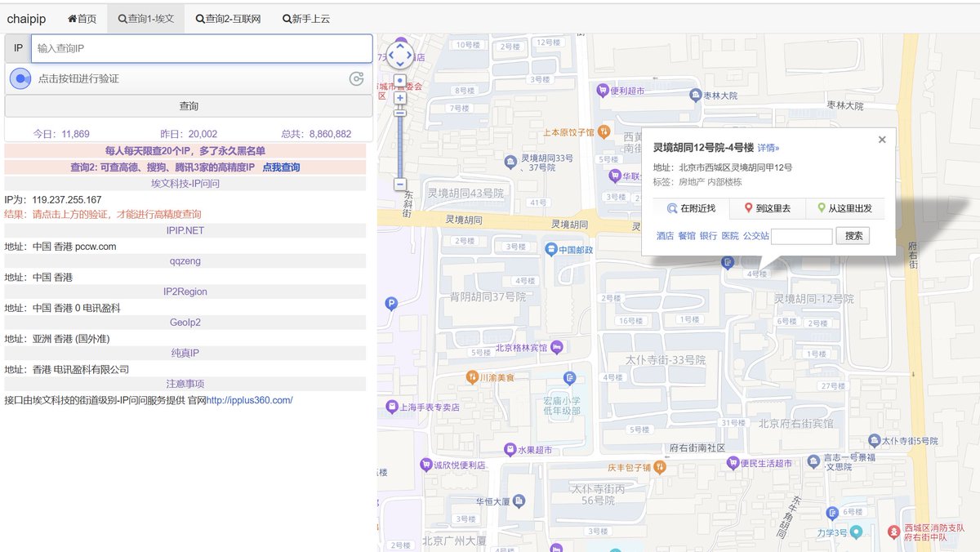Click the parking P marker on map
Screen dimensions: 980x552
[x=391, y=304]
